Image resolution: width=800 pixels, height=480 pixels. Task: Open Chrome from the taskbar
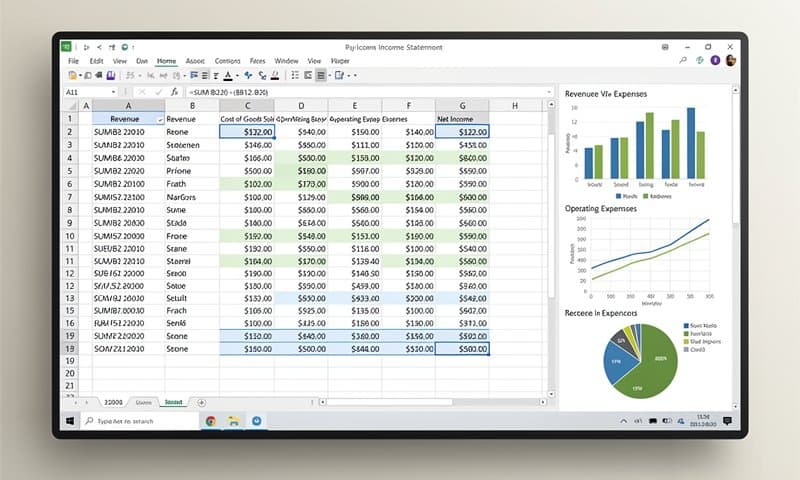[211, 421]
